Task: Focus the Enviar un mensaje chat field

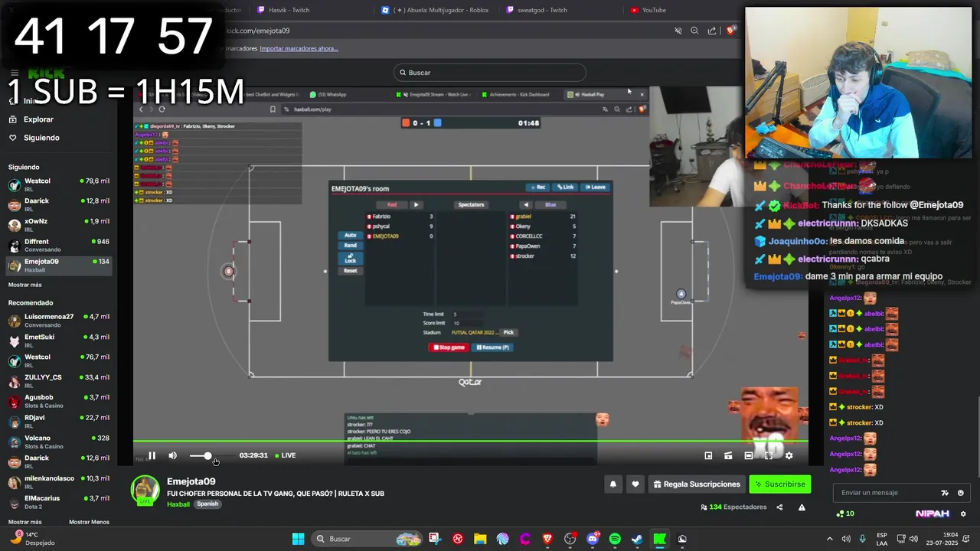Action: click(888, 493)
